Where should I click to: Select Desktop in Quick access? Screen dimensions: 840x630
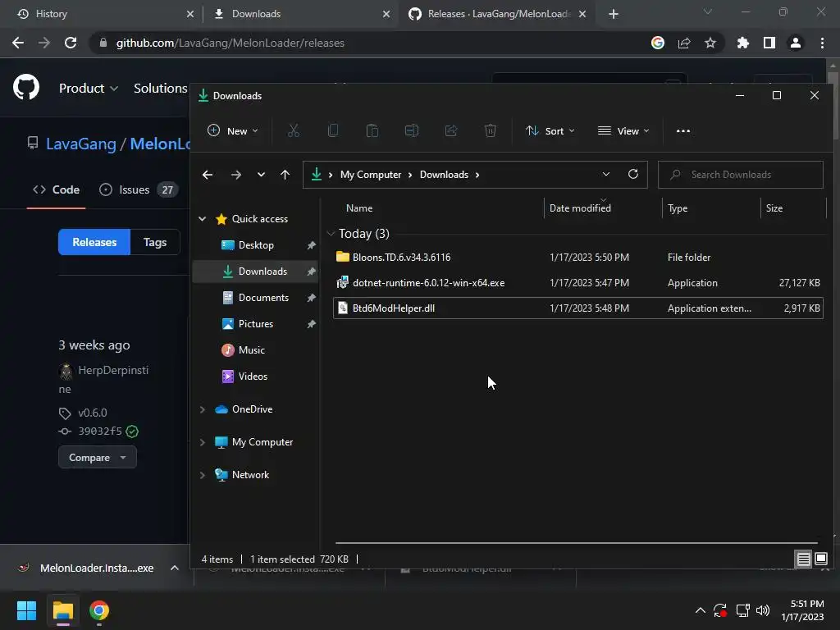[256, 245]
